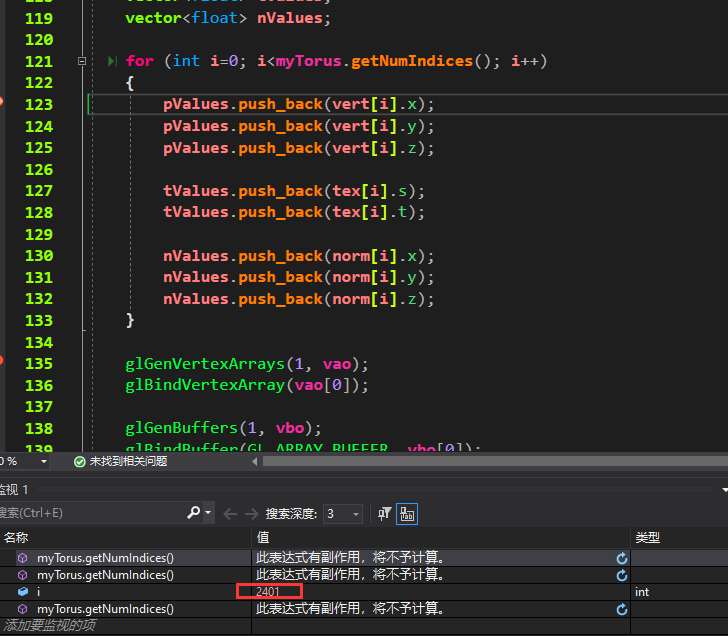Focus the watch search box 搜索(Ctrl+E)
Viewport: 728px width, 636px height.
[92, 513]
